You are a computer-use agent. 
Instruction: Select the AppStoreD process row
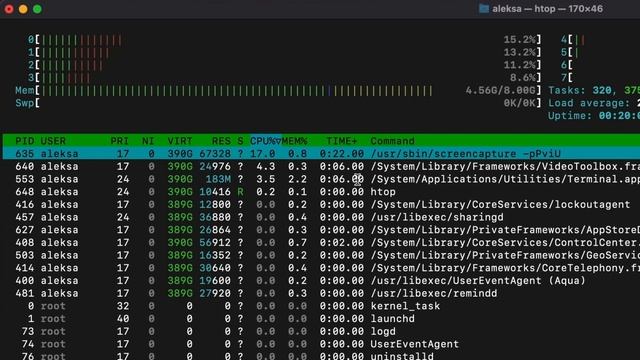(321, 230)
